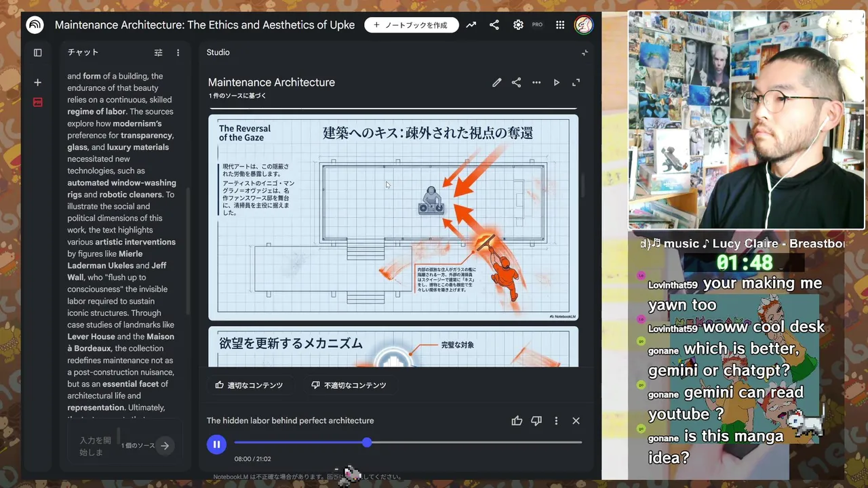
Task: Click the share icon in header
Action: [x=494, y=25]
